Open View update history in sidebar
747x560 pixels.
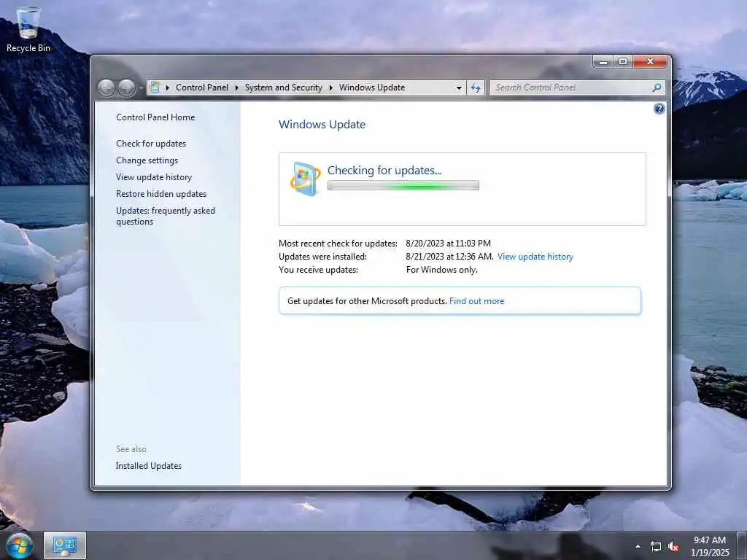tap(154, 177)
